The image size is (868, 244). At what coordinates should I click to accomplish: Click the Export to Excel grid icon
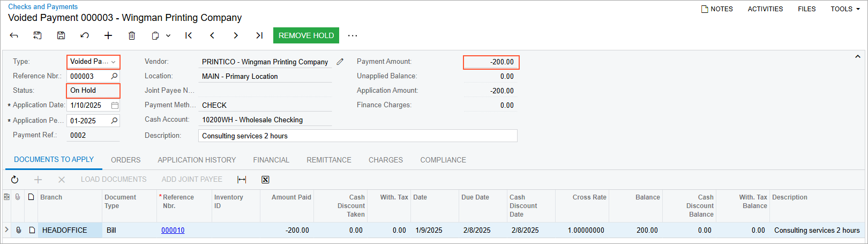point(265,180)
